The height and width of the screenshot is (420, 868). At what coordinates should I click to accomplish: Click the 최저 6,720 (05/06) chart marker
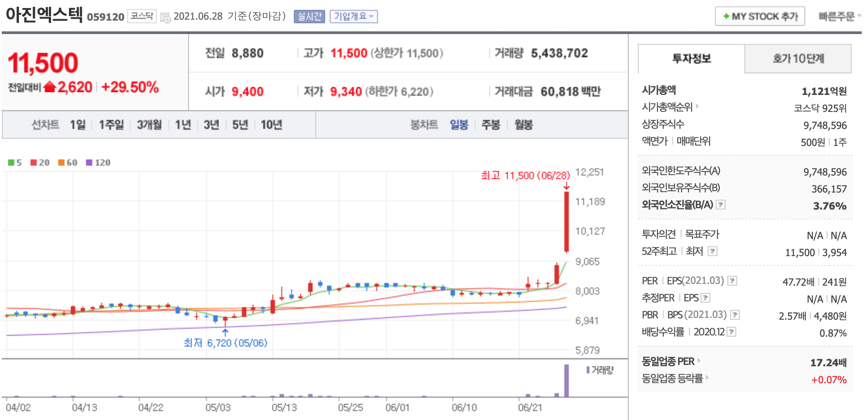(x=225, y=343)
